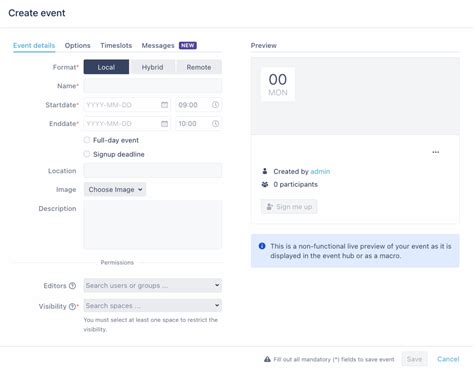Select the Local format option
The width and height of the screenshot is (474, 370).
106,67
